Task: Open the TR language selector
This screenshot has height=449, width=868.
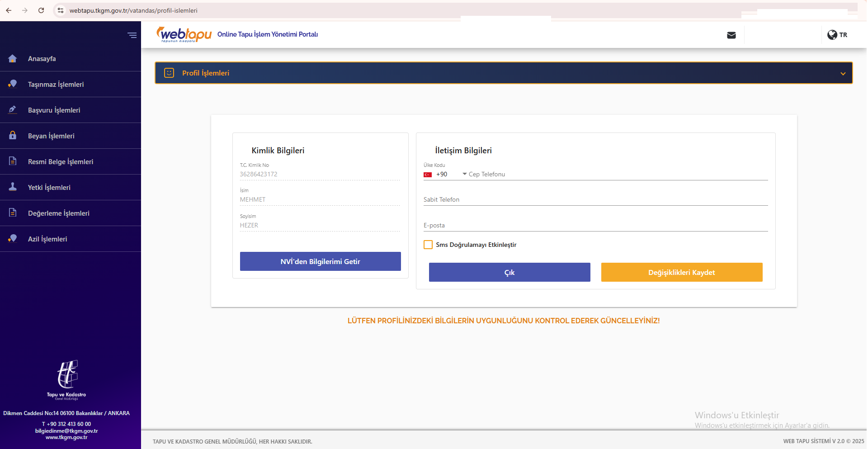Action: (x=837, y=35)
